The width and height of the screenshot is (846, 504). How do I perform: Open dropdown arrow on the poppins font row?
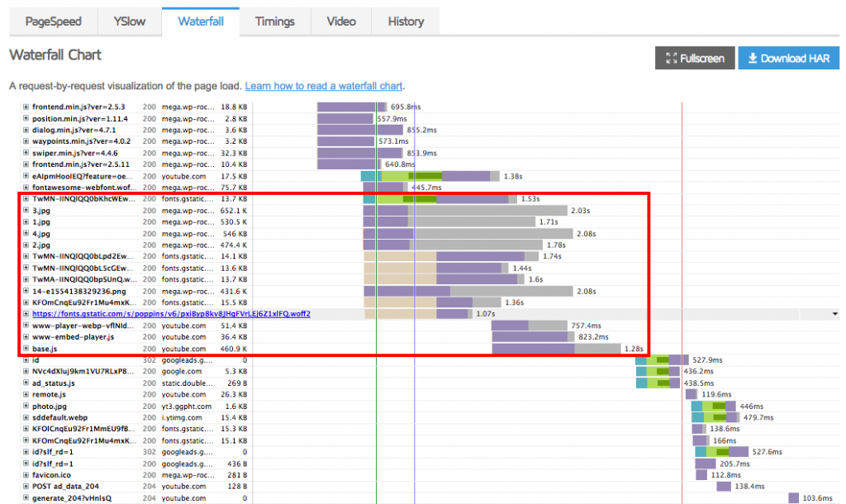pos(834,314)
